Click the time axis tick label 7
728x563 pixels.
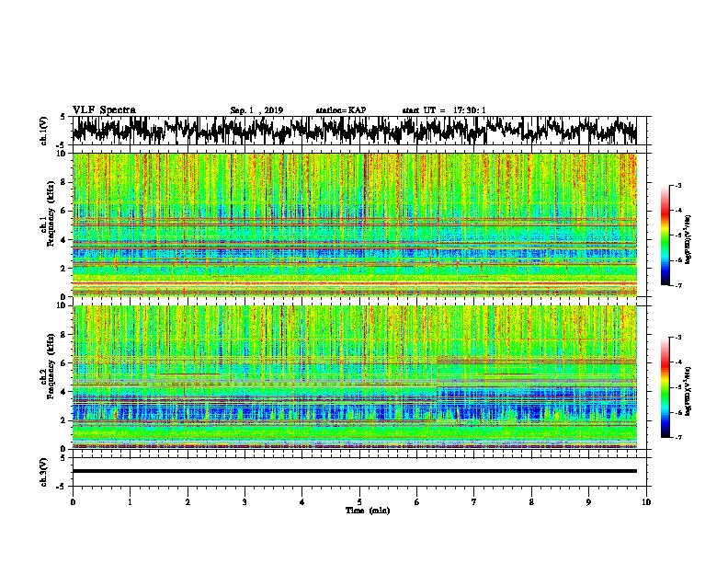coord(474,502)
